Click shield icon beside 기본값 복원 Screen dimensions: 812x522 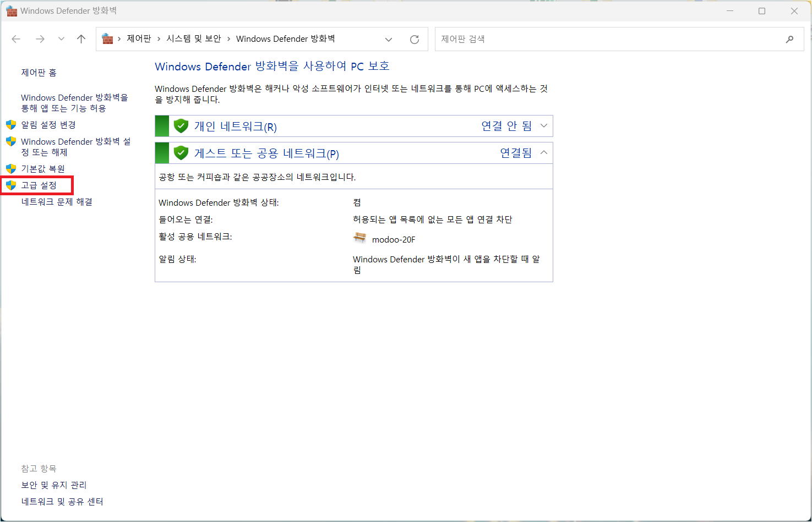click(x=11, y=169)
